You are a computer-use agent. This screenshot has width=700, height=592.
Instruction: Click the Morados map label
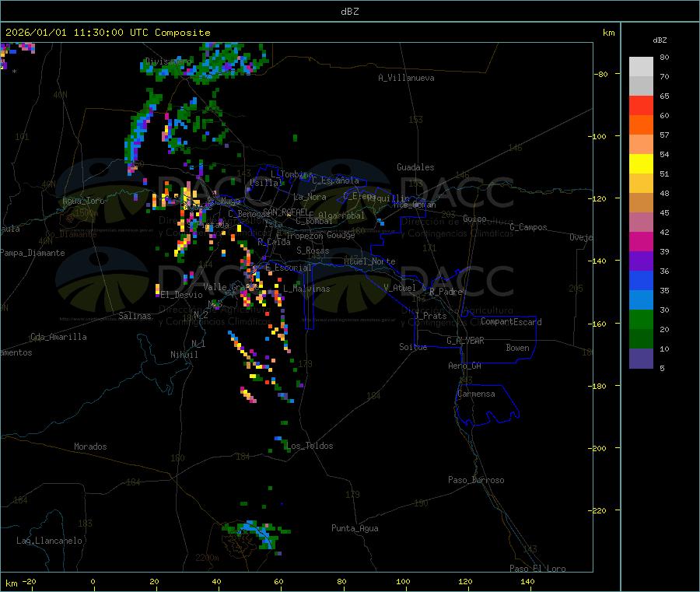point(90,447)
